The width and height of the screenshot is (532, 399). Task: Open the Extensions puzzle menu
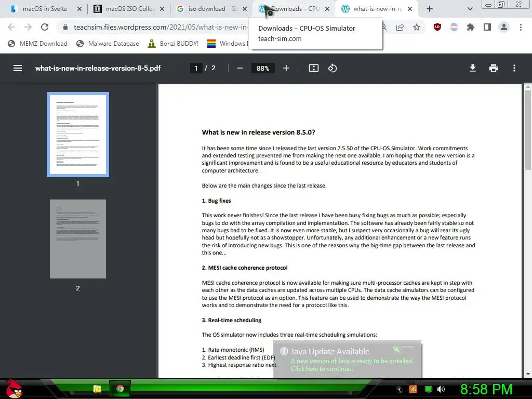pos(471,27)
